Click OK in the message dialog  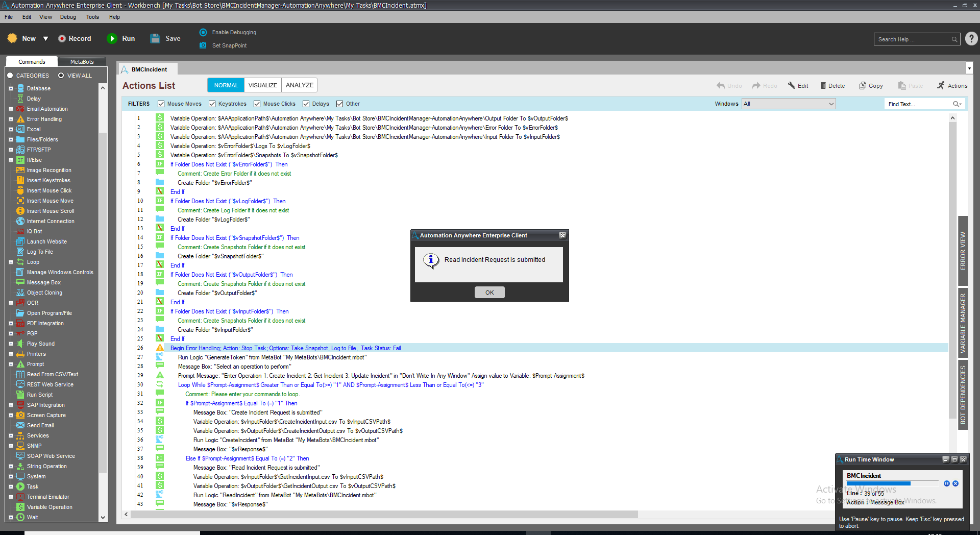pyautogui.click(x=489, y=293)
